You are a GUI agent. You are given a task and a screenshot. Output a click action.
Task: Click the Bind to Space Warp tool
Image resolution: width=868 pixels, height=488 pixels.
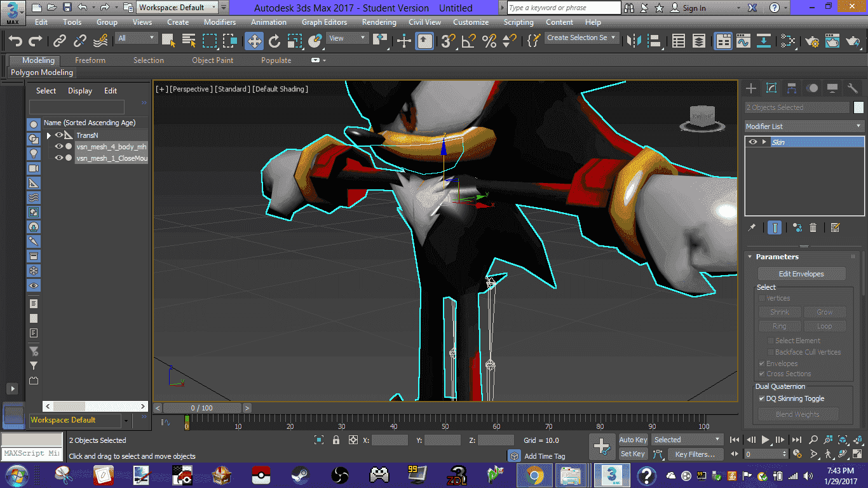pos(100,41)
